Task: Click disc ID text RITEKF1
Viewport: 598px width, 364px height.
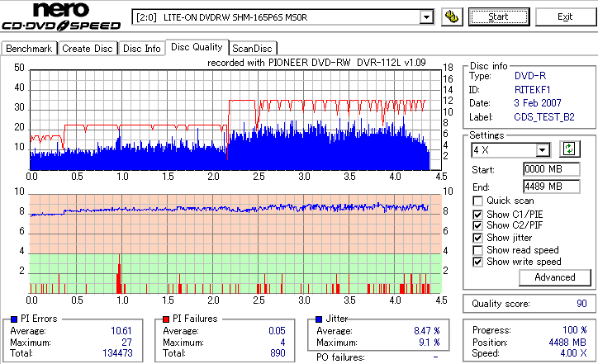Action: coord(532,90)
